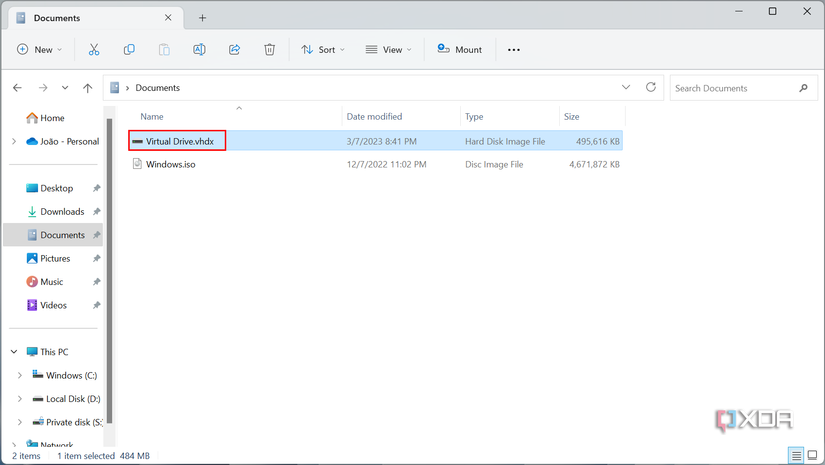Select the Windows.iso file name
Image resolution: width=825 pixels, height=465 pixels.
point(170,164)
